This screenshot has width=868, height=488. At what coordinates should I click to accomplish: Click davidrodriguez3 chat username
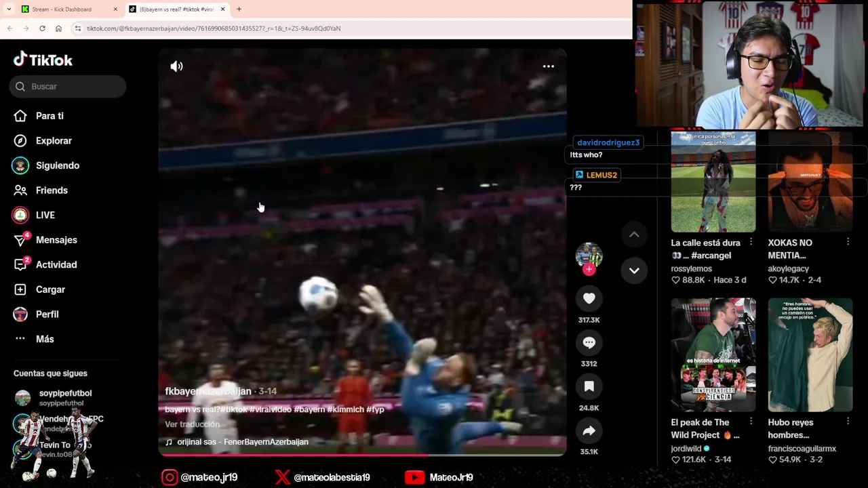pyautogui.click(x=608, y=142)
